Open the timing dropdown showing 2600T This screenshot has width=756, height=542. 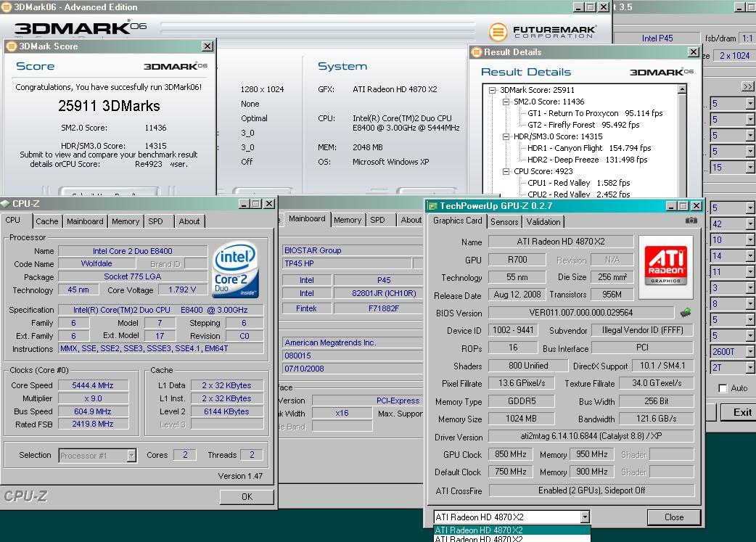749,351
